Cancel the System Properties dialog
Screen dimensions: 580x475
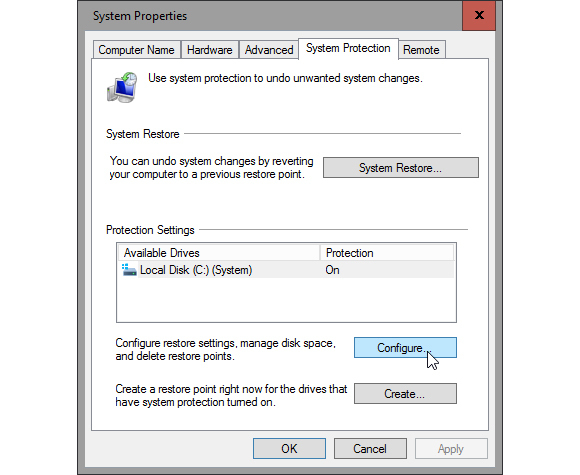click(370, 448)
